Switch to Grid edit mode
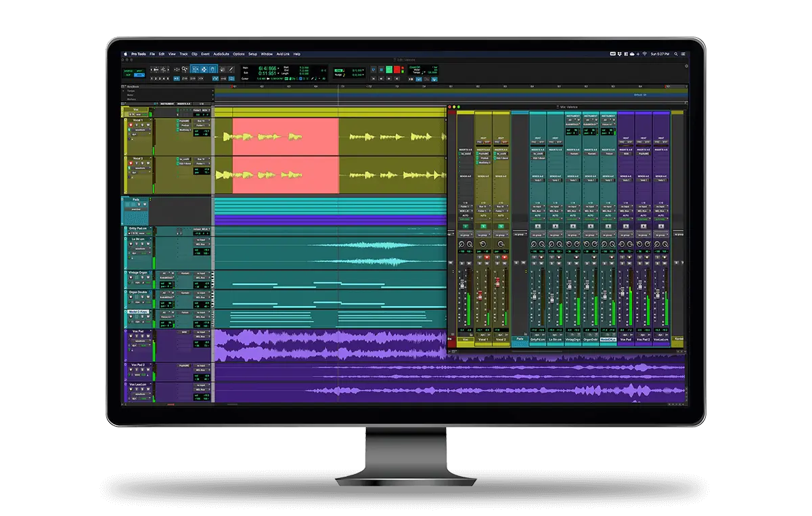812x516 pixels. coord(139,75)
